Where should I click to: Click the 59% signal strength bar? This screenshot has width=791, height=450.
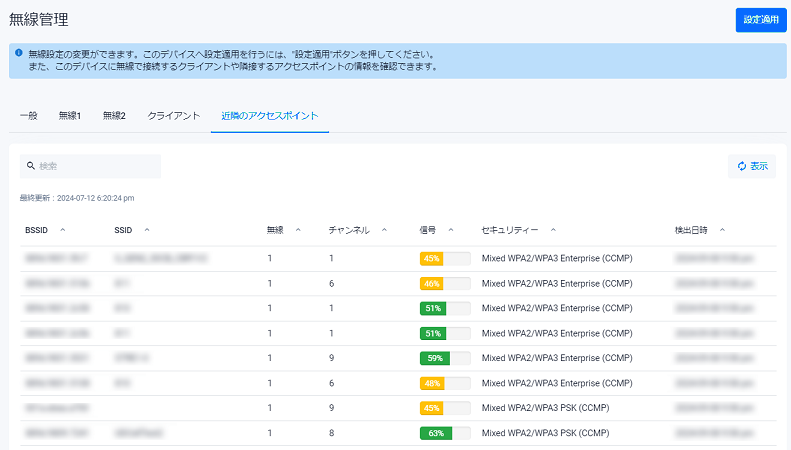coord(445,358)
